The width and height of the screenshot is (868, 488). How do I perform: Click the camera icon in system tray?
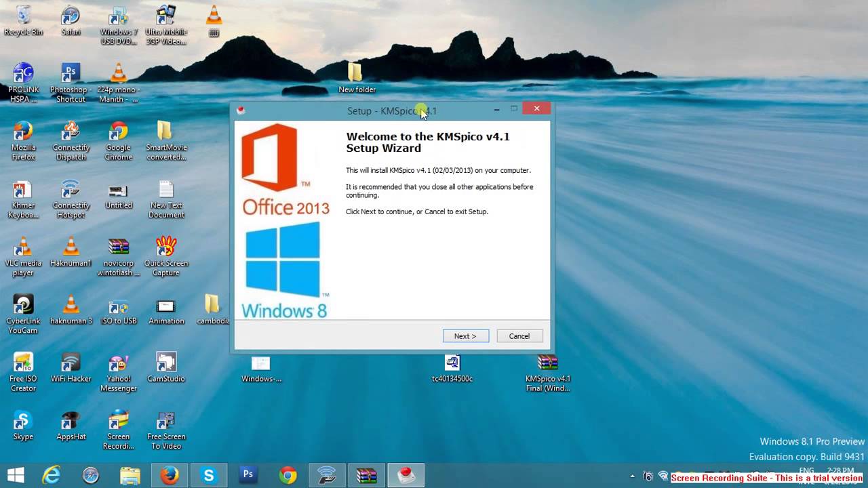(648, 476)
